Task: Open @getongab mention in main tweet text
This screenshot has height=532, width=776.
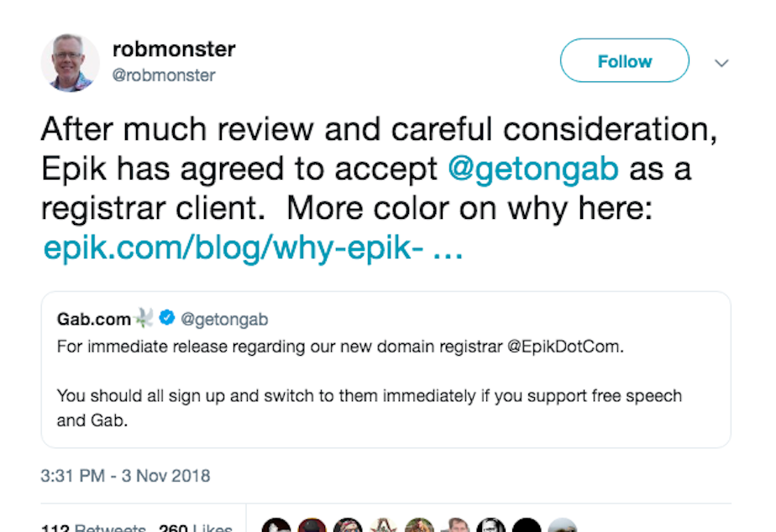Action: tap(533, 169)
